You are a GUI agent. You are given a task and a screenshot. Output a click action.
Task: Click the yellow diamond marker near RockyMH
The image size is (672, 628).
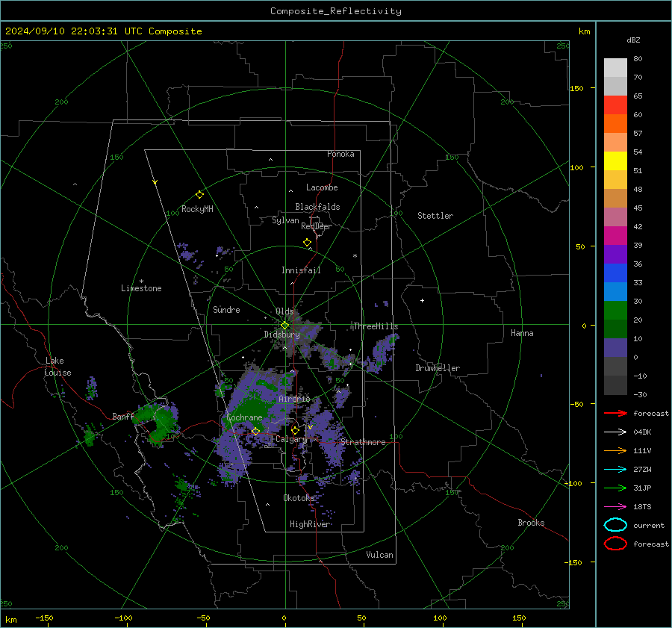[x=199, y=195]
